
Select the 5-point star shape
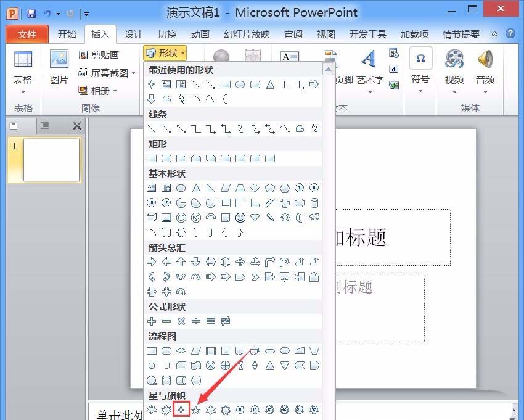point(197,409)
